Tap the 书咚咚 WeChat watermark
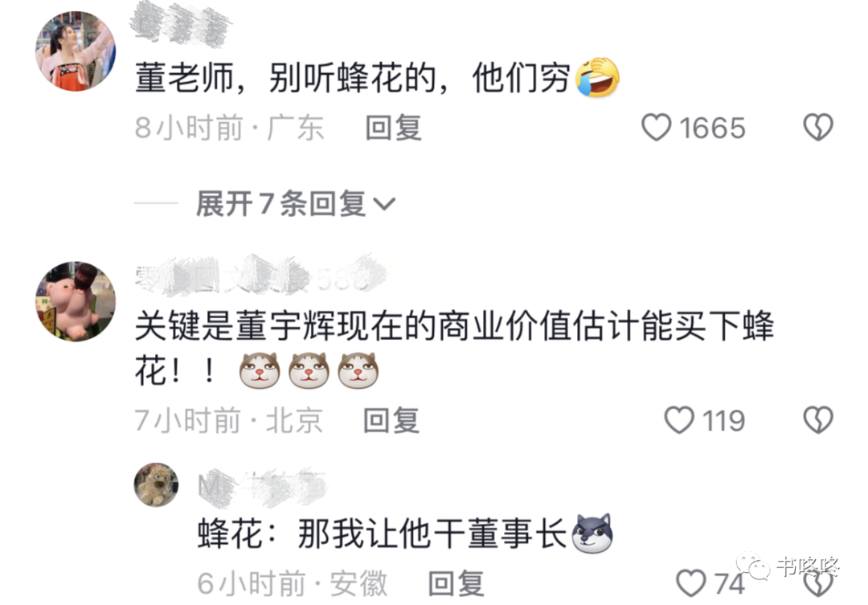 pos(788,566)
